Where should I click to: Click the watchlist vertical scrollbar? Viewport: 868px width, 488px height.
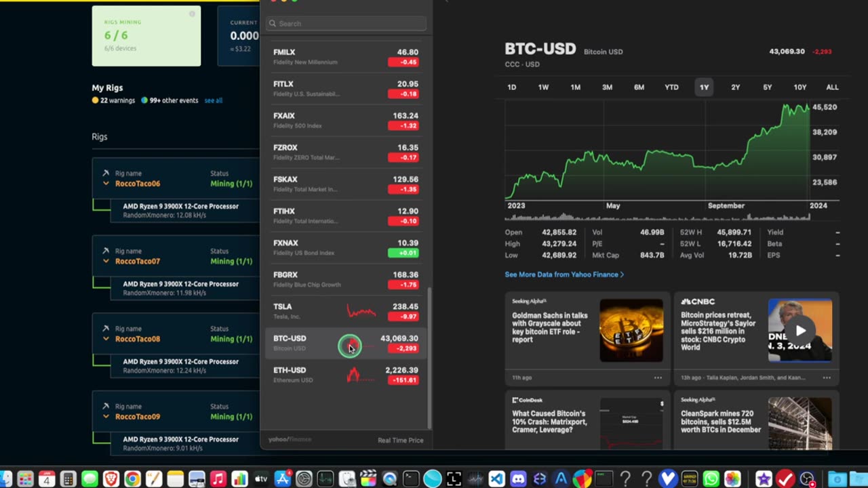(429, 357)
